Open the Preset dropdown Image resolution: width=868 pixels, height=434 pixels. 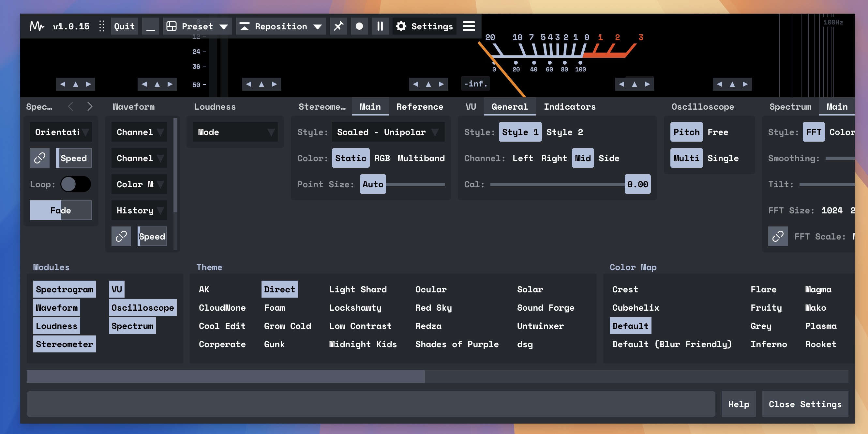tap(198, 26)
